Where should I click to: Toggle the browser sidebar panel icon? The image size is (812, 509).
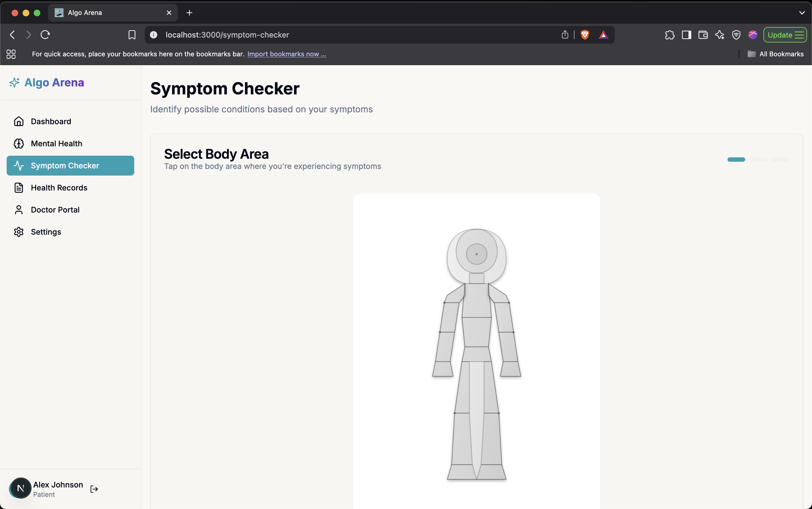click(686, 35)
